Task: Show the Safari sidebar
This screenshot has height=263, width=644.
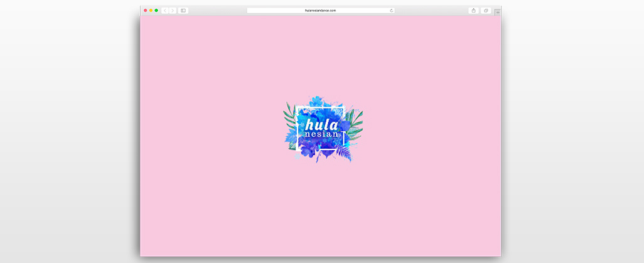Action: coord(183,11)
